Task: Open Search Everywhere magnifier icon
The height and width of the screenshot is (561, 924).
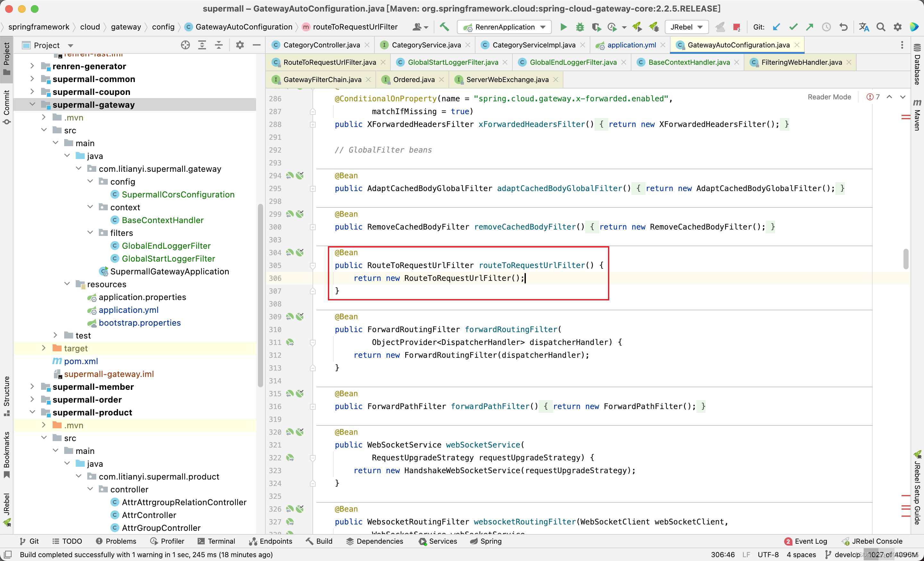Action: pos(880,27)
